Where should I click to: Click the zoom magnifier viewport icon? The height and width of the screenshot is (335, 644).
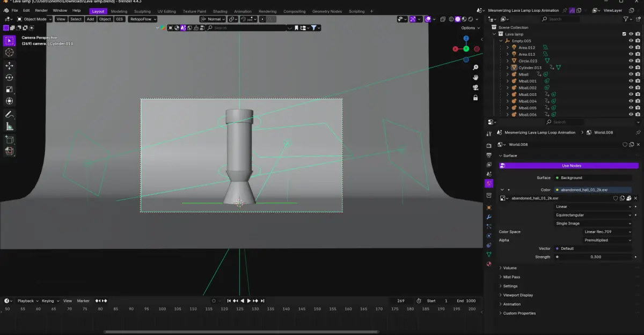pyautogui.click(x=475, y=68)
